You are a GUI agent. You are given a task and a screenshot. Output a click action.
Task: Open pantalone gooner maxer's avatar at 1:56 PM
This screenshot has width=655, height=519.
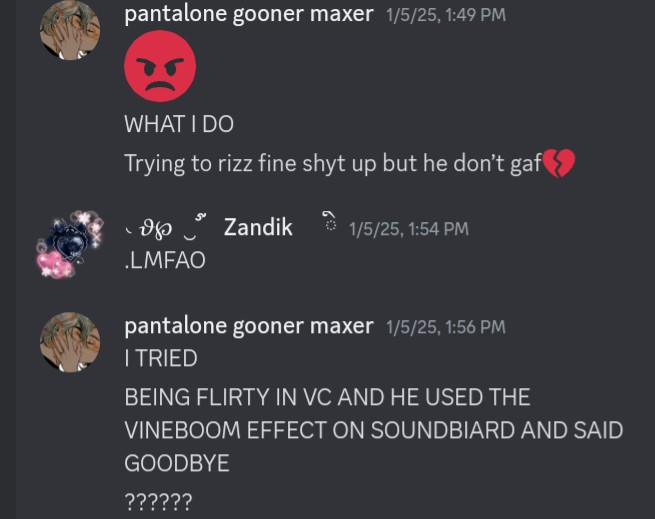70,342
